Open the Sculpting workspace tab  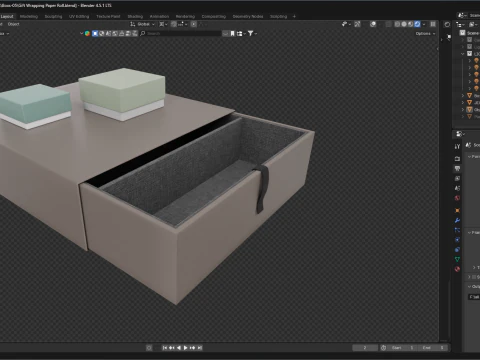click(53, 16)
